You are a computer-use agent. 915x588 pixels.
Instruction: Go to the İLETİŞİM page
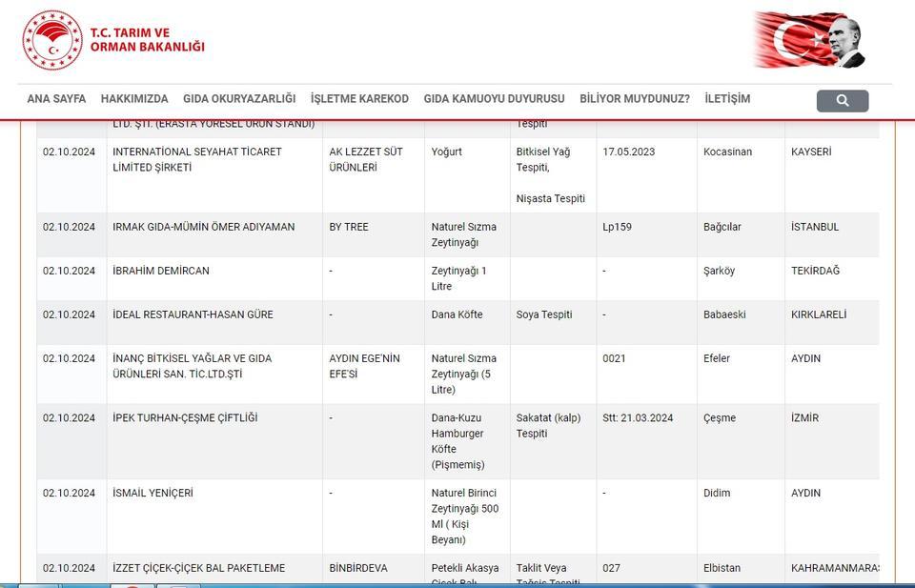pyautogui.click(x=727, y=98)
